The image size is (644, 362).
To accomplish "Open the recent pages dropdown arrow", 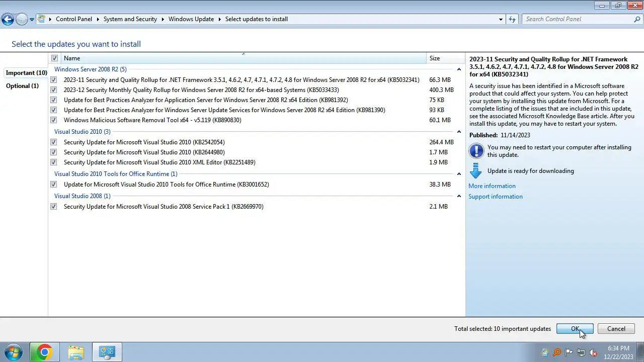I will [x=32, y=19].
